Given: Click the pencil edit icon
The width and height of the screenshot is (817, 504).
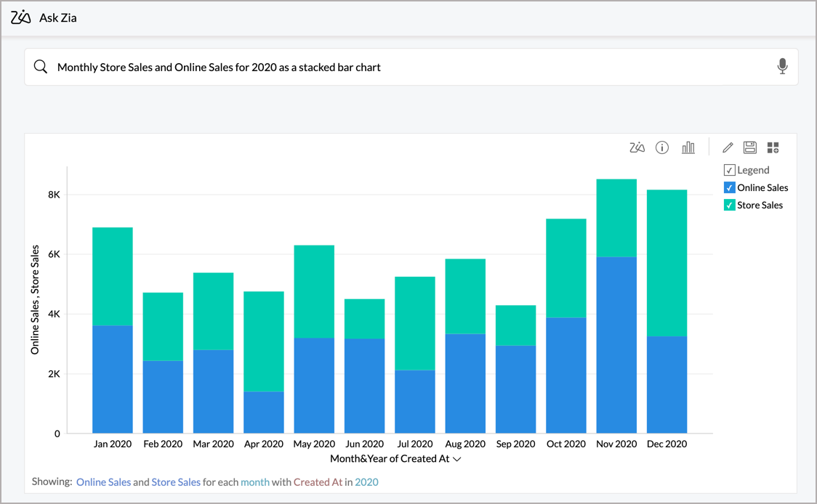Looking at the screenshot, I should coord(727,147).
